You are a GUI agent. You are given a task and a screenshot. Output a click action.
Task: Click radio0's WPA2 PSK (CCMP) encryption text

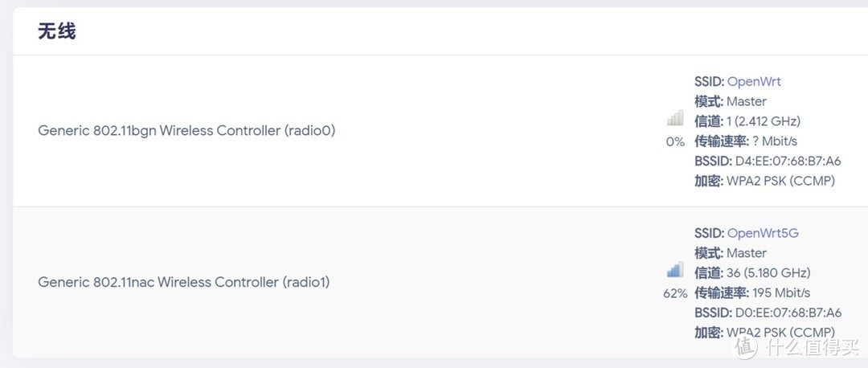780,181
